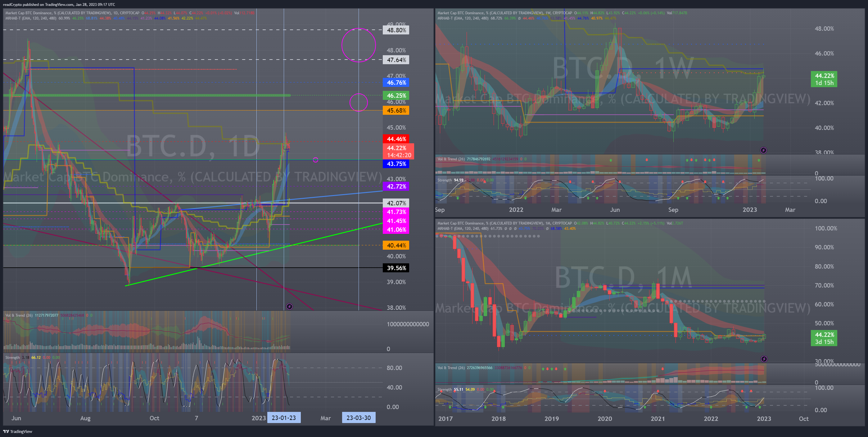The height and width of the screenshot is (437, 868).
Task: Click the Strength legend in the 1M chart
Action: [x=465, y=390]
